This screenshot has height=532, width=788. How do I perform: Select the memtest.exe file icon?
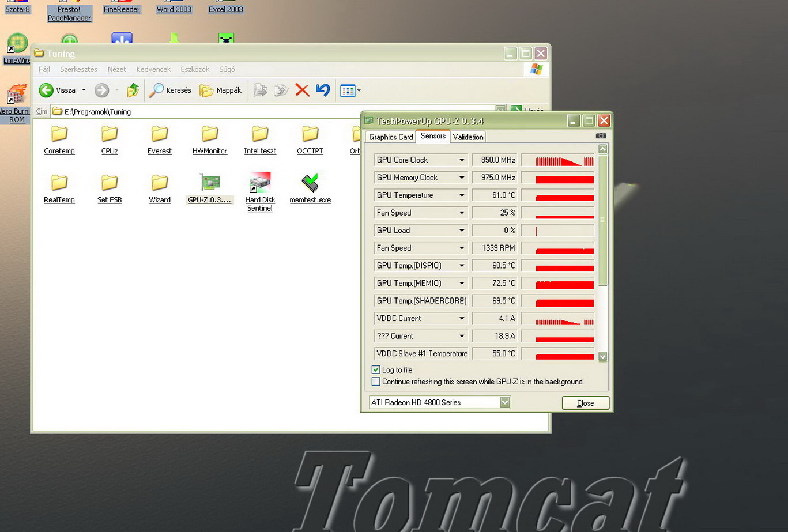310,183
